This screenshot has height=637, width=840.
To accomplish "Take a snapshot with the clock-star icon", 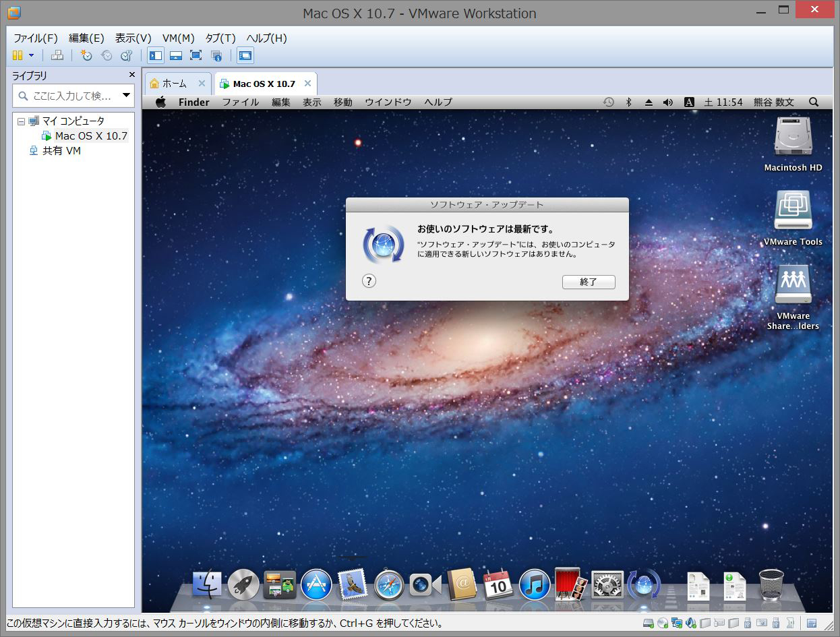I will 86,55.
